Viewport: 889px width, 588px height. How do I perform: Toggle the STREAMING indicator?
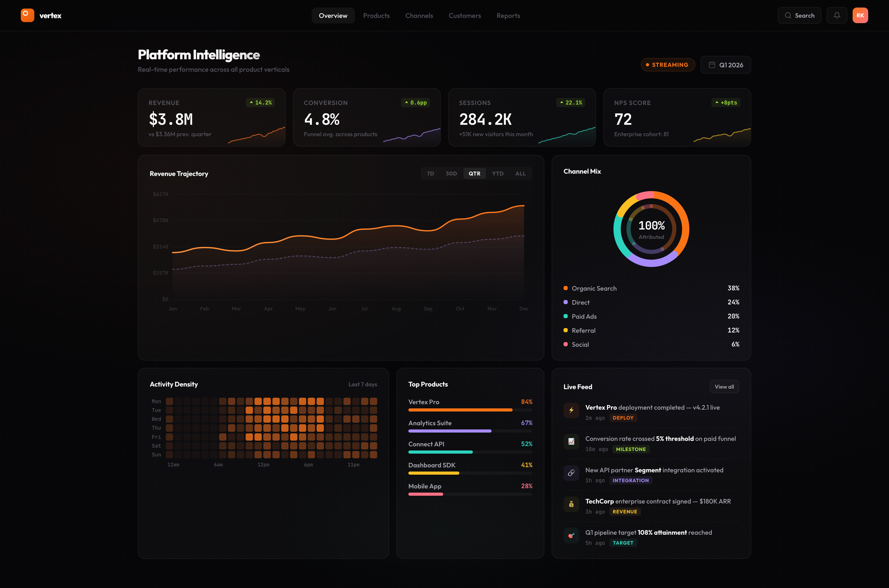[668, 64]
